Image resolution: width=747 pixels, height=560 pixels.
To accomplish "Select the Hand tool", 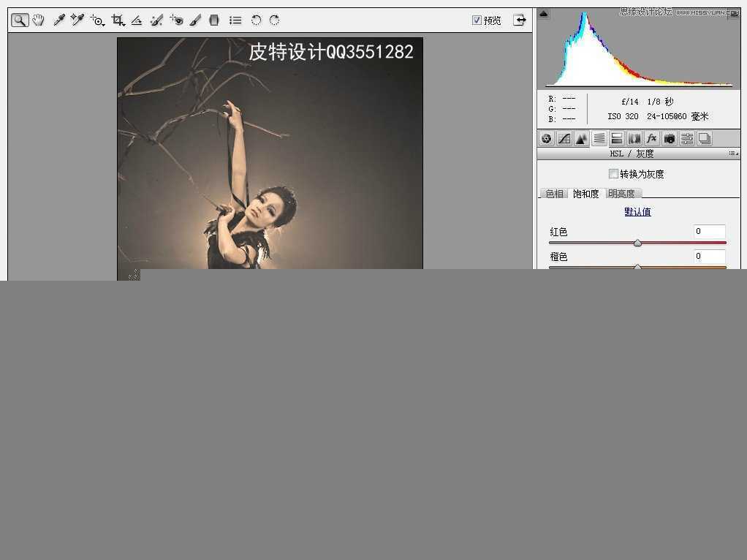I will coord(38,20).
